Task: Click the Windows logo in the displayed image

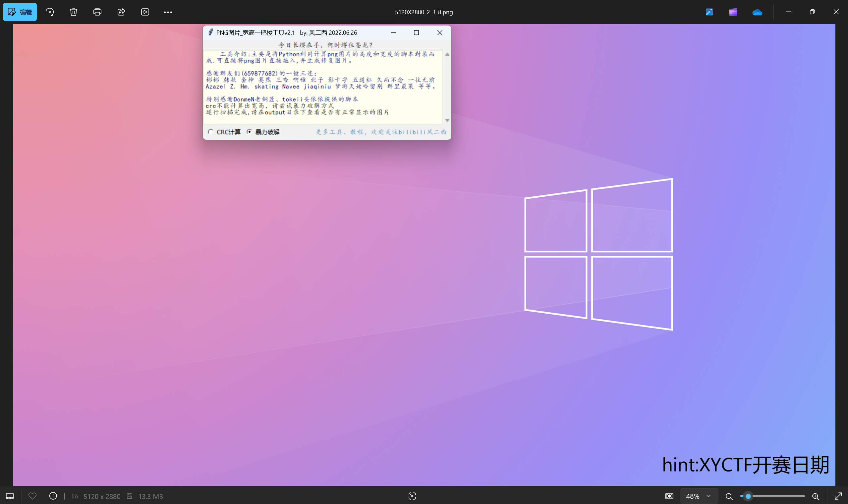Action: pos(598,254)
